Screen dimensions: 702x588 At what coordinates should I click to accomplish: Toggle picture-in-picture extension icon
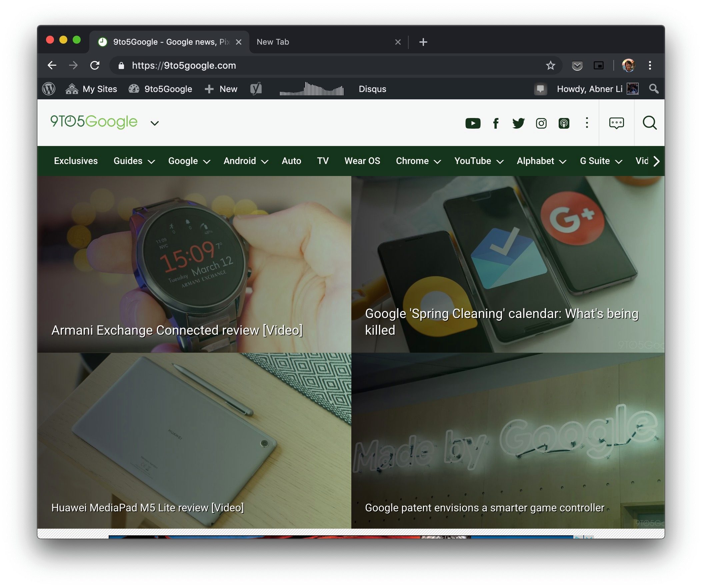coord(598,66)
